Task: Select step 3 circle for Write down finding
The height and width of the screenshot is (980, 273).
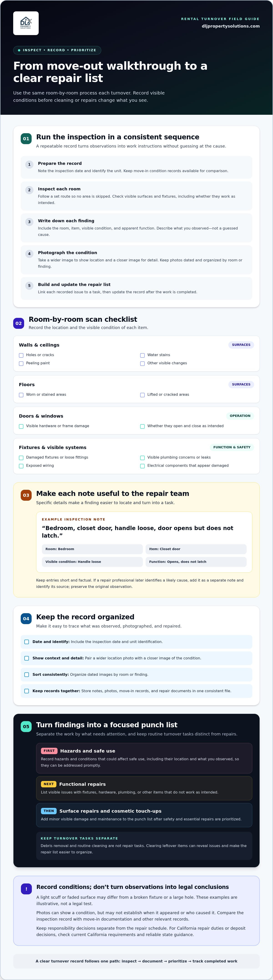Action: coord(29,222)
